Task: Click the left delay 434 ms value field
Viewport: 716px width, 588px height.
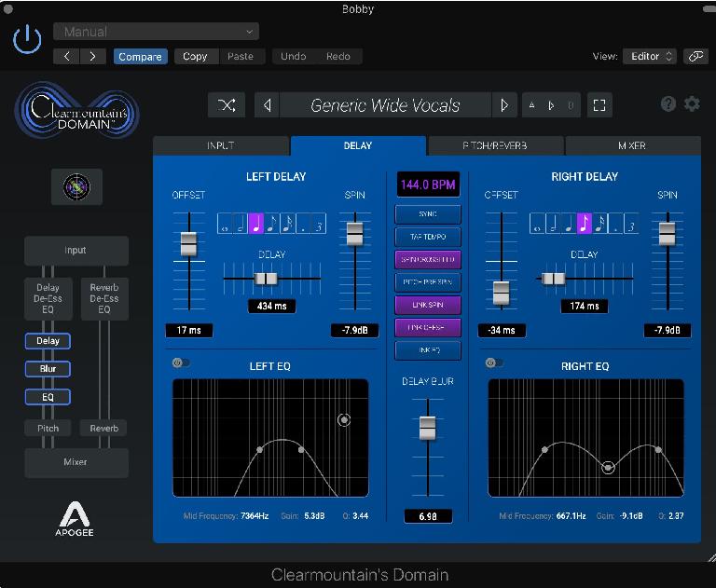Action: [271, 307]
